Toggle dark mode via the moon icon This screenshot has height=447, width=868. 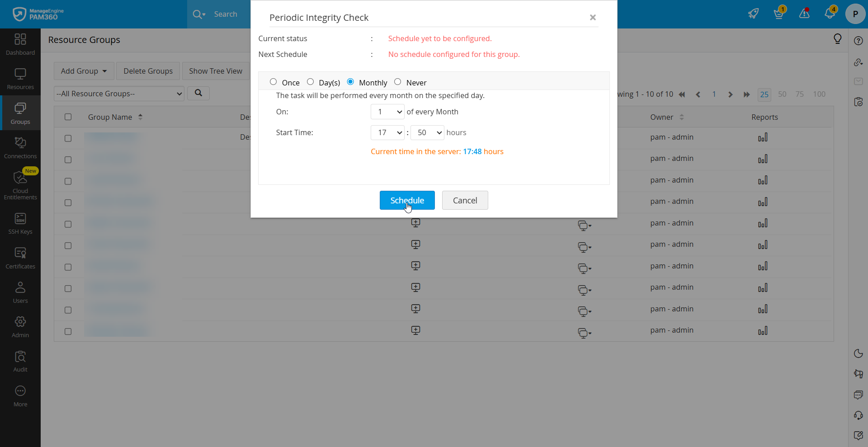(858, 354)
